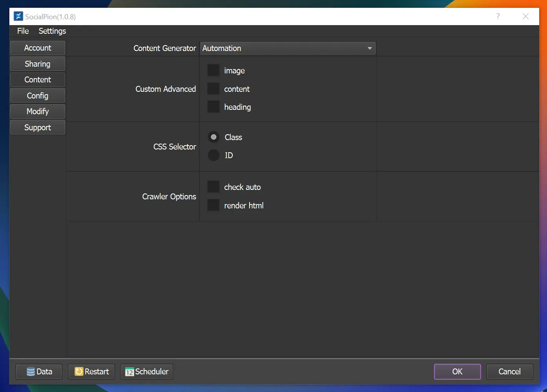Enable the render html checkbox
The image size is (547, 392).
(x=213, y=205)
